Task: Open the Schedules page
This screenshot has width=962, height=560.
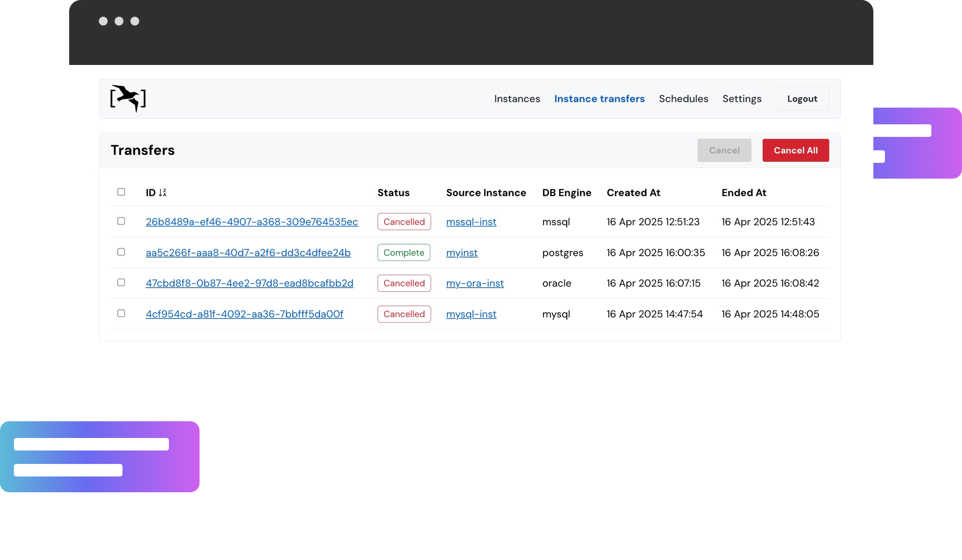Action: [x=683, y=99]
